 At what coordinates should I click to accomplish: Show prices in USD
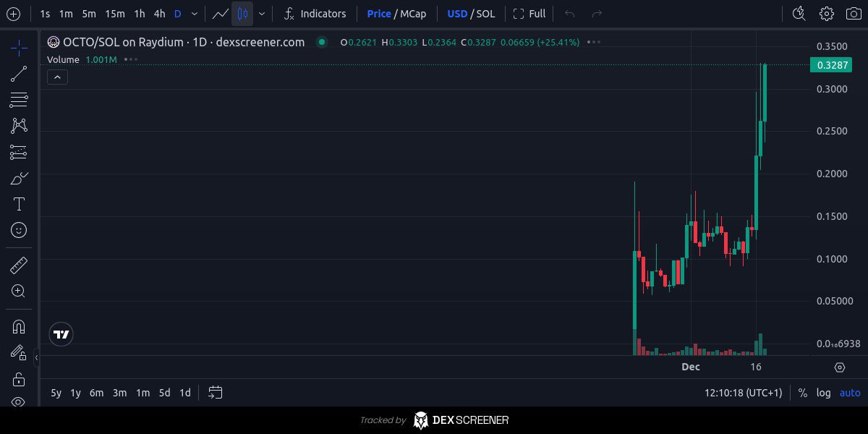[x=457, y=14]
